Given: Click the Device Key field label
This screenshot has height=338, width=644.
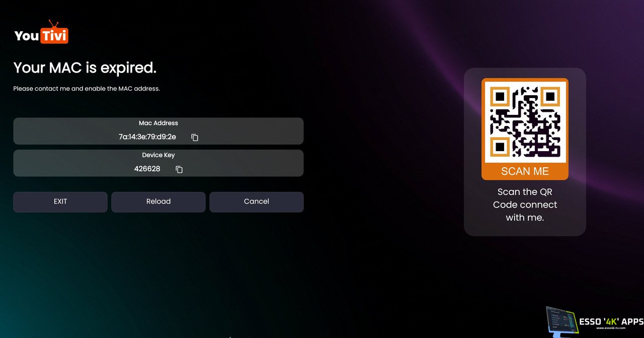Looking at the screenshot, I should 158,155.
